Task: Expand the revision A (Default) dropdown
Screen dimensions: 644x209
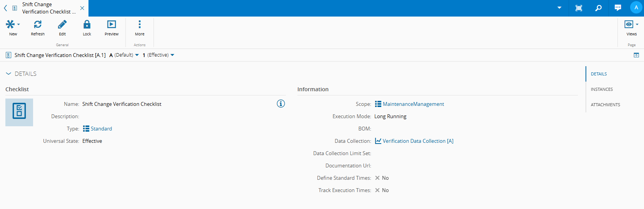Action: point(137,55)
